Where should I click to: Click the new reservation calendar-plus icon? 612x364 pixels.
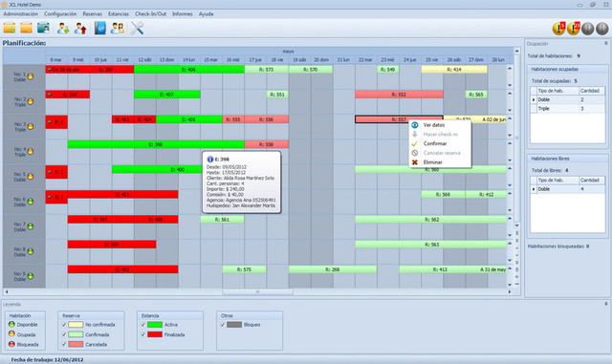[x=10, y=28]
